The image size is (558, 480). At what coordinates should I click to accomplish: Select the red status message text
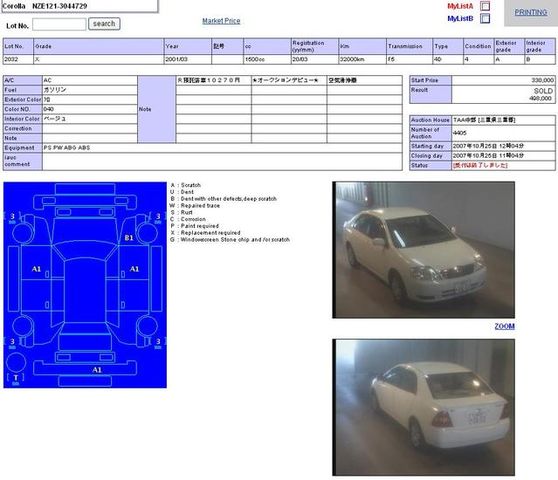coord(480,165)
